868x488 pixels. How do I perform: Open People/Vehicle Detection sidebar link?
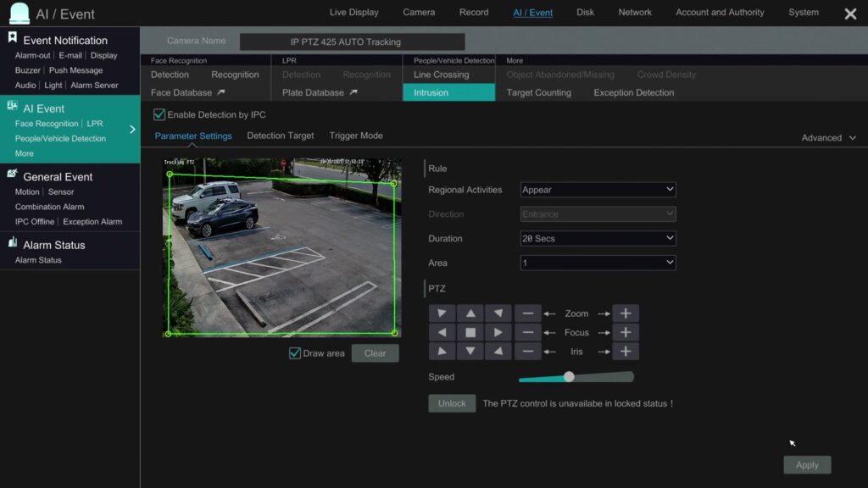[60, 139]
